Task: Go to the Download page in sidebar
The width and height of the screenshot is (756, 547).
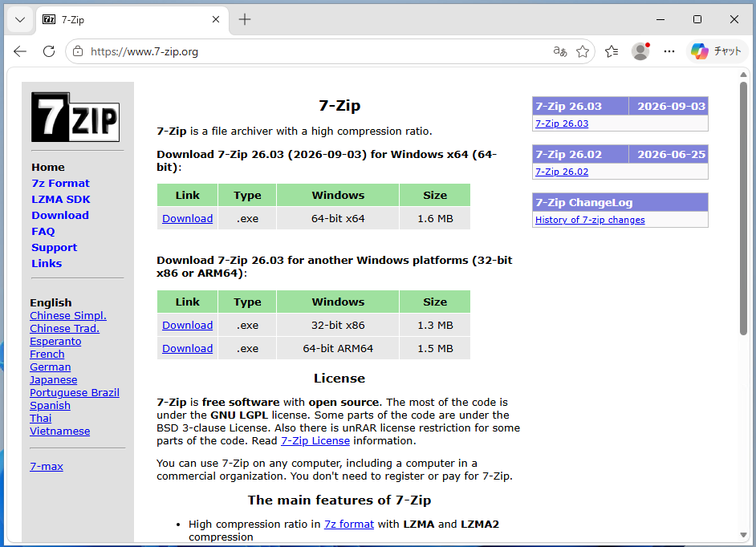Action: (60, 216)
